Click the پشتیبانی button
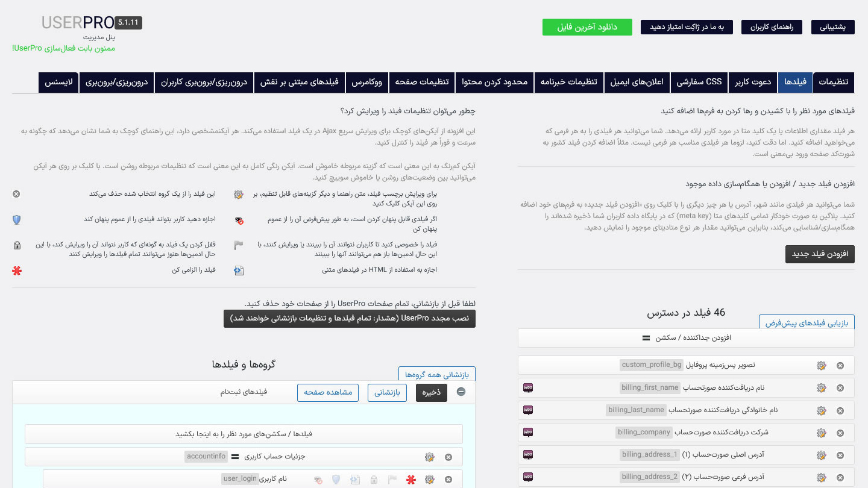The height and width of the screenshot is (488, 868). point(833,27)
